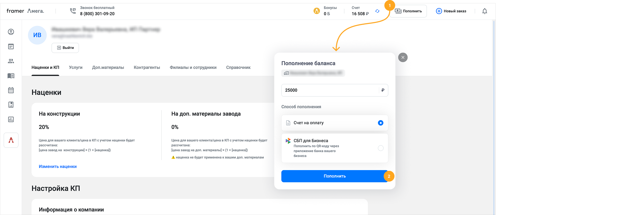The image size is (644, 215).
Task: Click the amount input field with 25000
Action: pyautogui.click(x=330, y=90)
